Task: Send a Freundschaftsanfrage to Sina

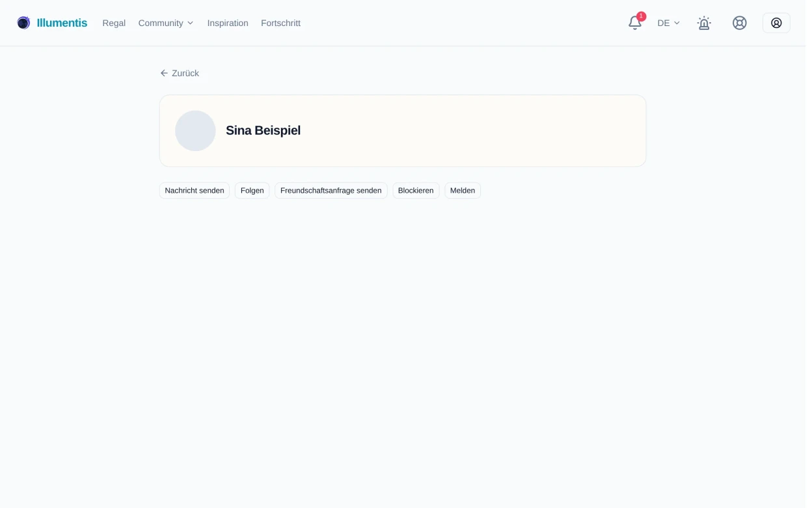Action: pyautogui.click(x=331, y=190)
